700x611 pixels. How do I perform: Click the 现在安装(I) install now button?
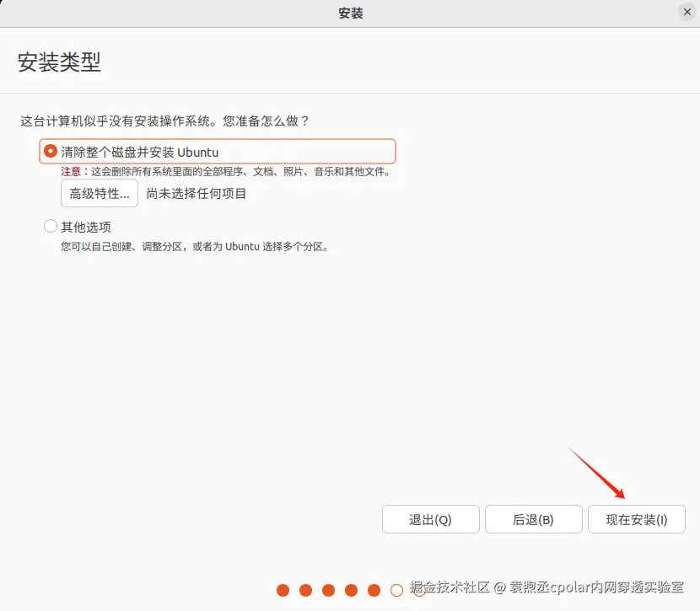[x=636, y=519]
